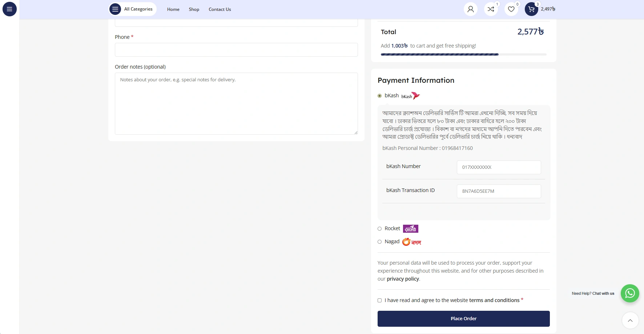This screenshot has width=644, height=334.
Task: Open the compare products shuffle icon
Action: pyautogui.click(x=491, y=9)
